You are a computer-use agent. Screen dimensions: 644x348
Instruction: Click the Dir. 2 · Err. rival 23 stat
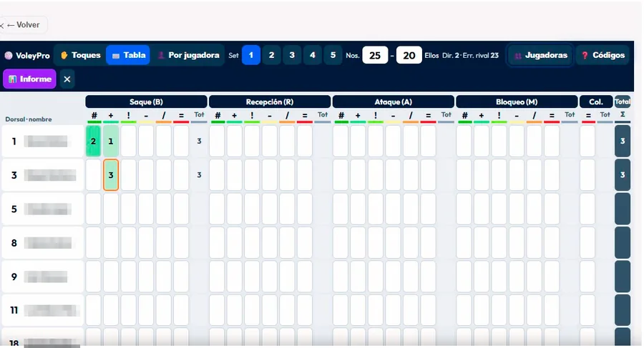pos(470,56)
